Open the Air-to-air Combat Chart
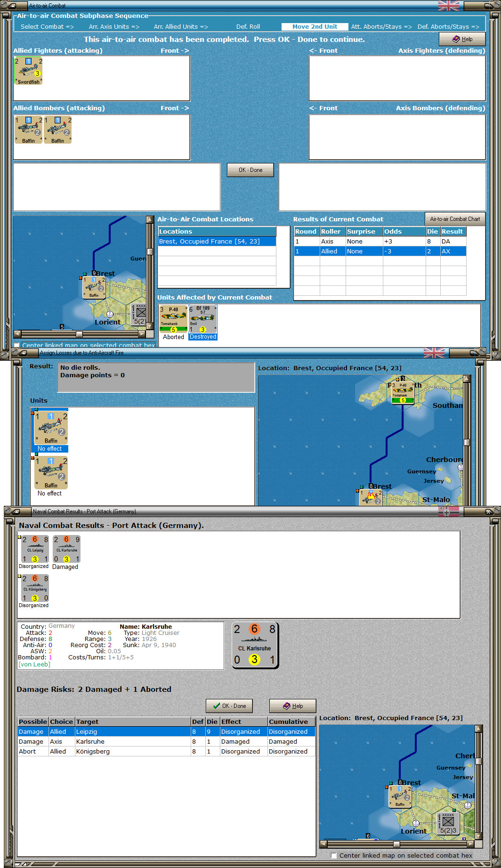 click(x=455, y=219)
